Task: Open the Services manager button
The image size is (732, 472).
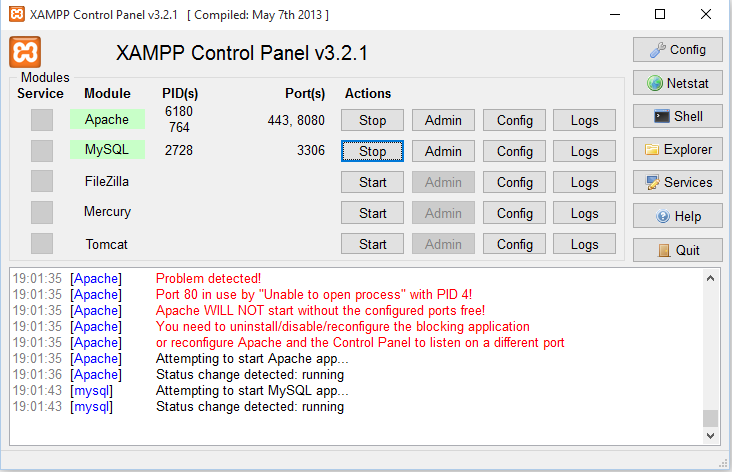Action: (x=678, y=183)
